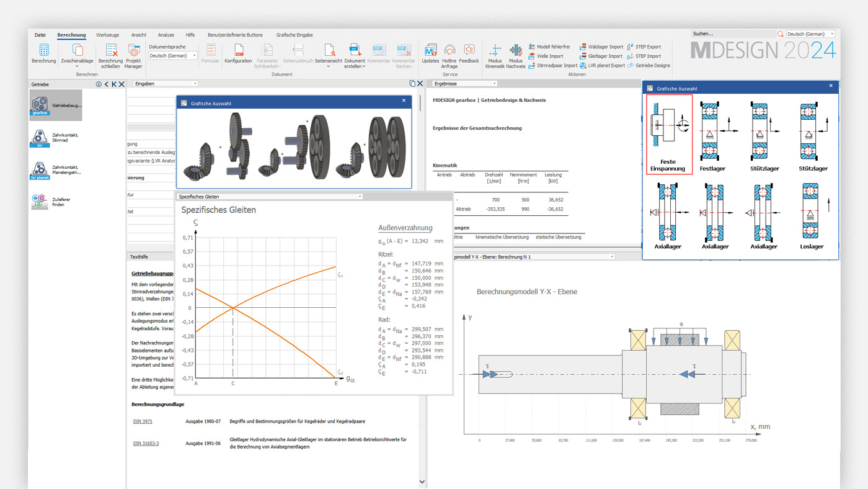
Task: Open the Projekt Manager
Action: [134, 55]
